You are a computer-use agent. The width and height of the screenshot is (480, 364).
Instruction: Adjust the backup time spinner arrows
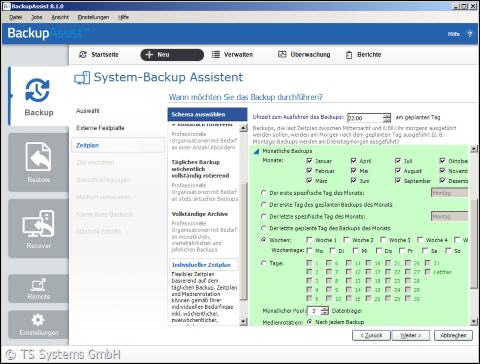tap(387, 118)
